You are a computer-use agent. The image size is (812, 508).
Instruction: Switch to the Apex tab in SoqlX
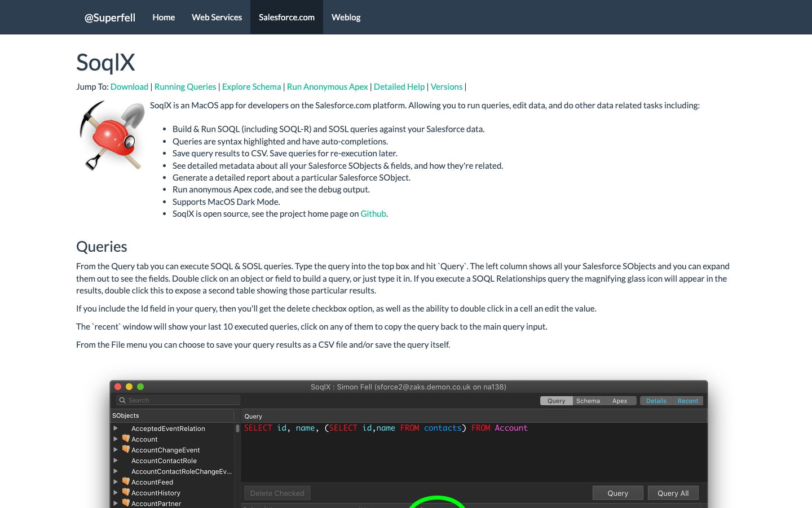click(x=620, y=401)
